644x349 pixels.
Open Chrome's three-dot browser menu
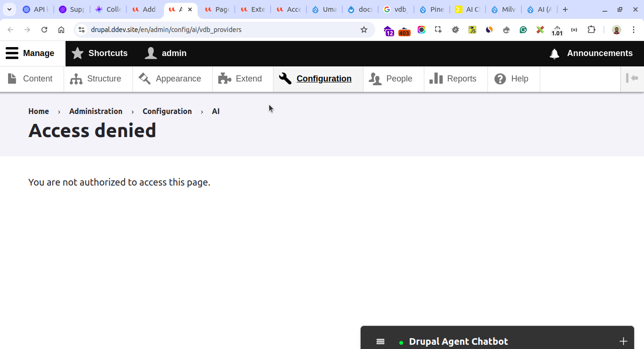[634, 30]
